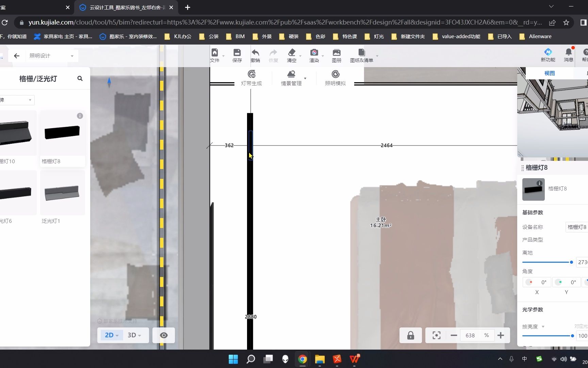
Task: Open the 按亮度 dropdown
Action: [x=533, y=326]
